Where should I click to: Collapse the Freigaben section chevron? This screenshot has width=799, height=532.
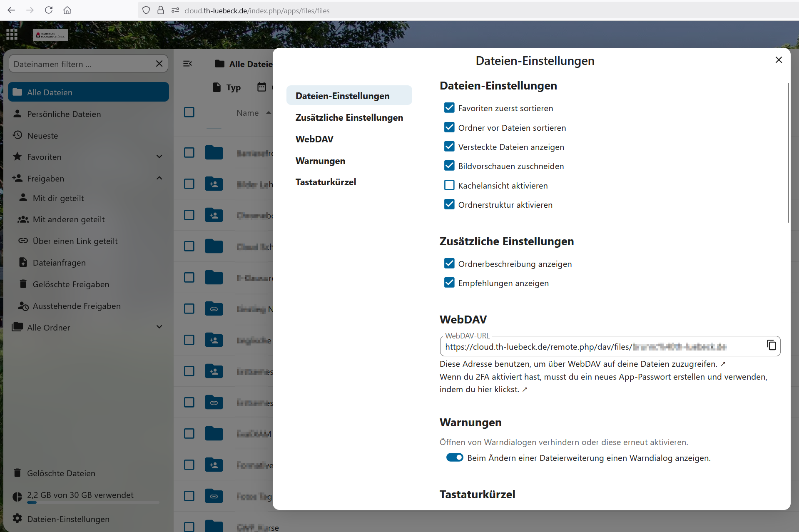(x=159, y=178)
